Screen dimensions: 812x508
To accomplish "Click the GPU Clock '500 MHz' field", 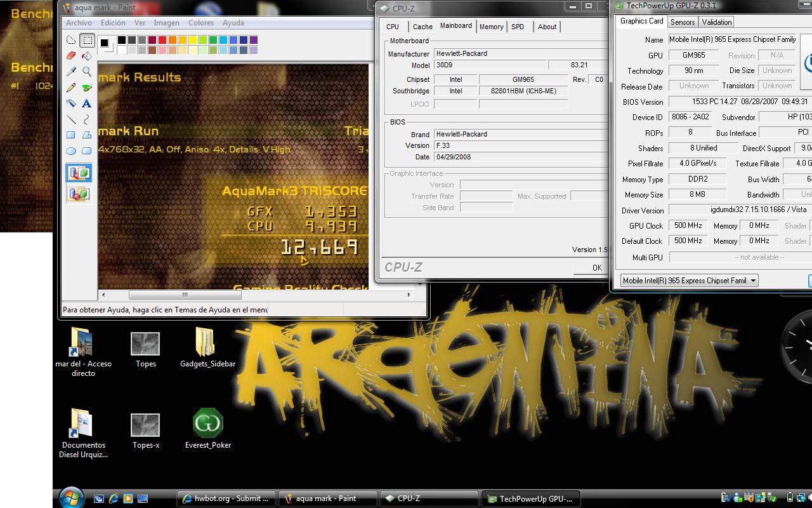I will (x=688, y=225).
